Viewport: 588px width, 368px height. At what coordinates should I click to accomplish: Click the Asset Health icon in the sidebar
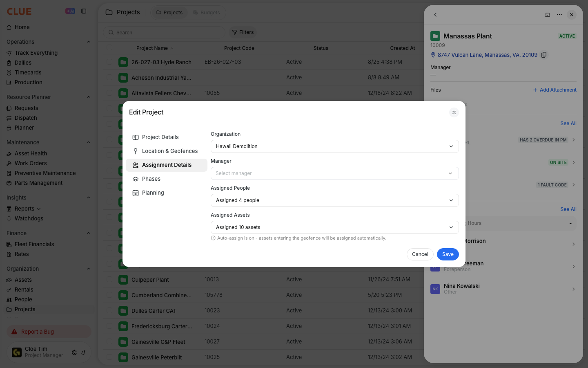(9, 153)
